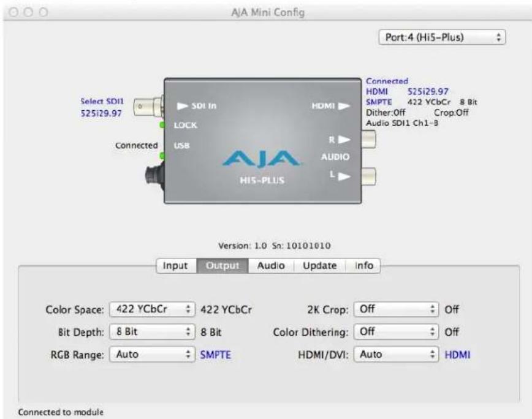Screen dimensions: 532x419
Task: Click the 'Audio SDI1 Ch1-8' text
Action: 401,123
